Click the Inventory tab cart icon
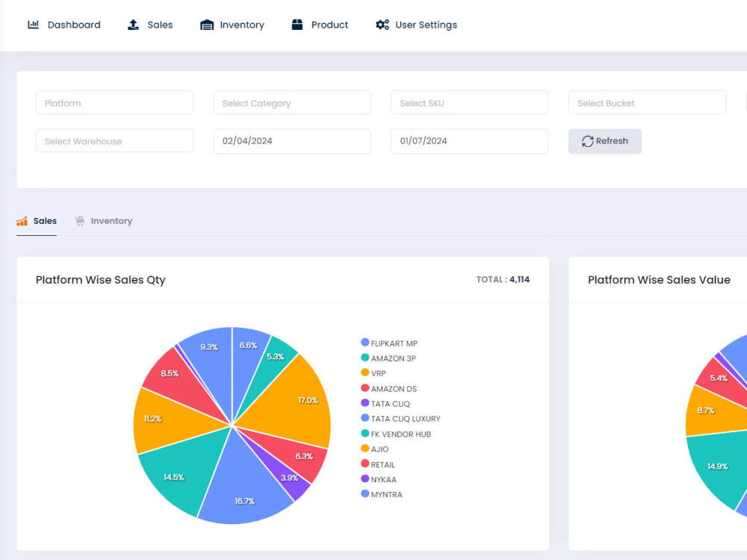 tap(80, 221)
